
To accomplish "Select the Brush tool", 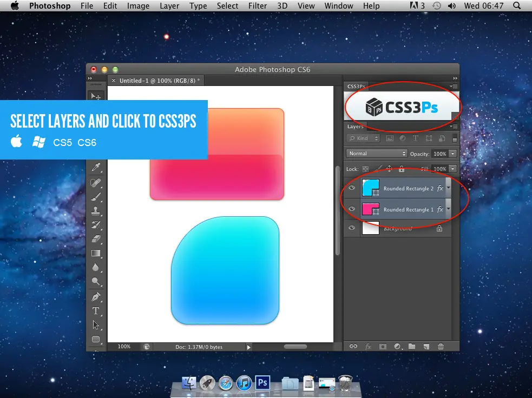I will coord(96,197).
